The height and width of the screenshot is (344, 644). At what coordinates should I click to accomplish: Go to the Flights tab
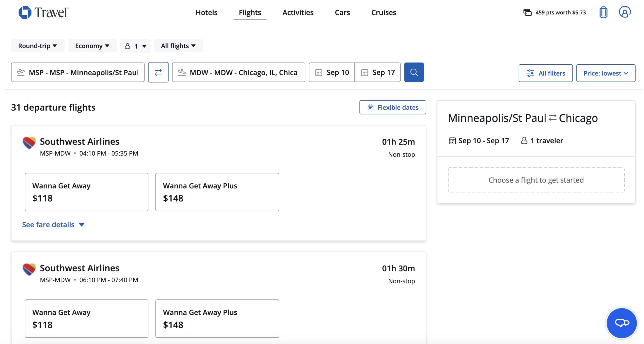coord(250,12)
